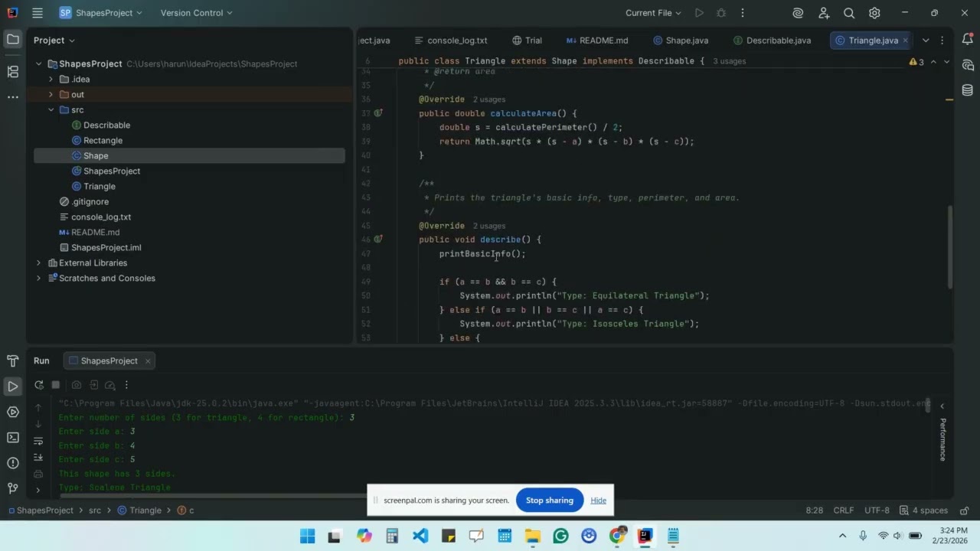Switch to console_log.txt tab

pos(450,40)
